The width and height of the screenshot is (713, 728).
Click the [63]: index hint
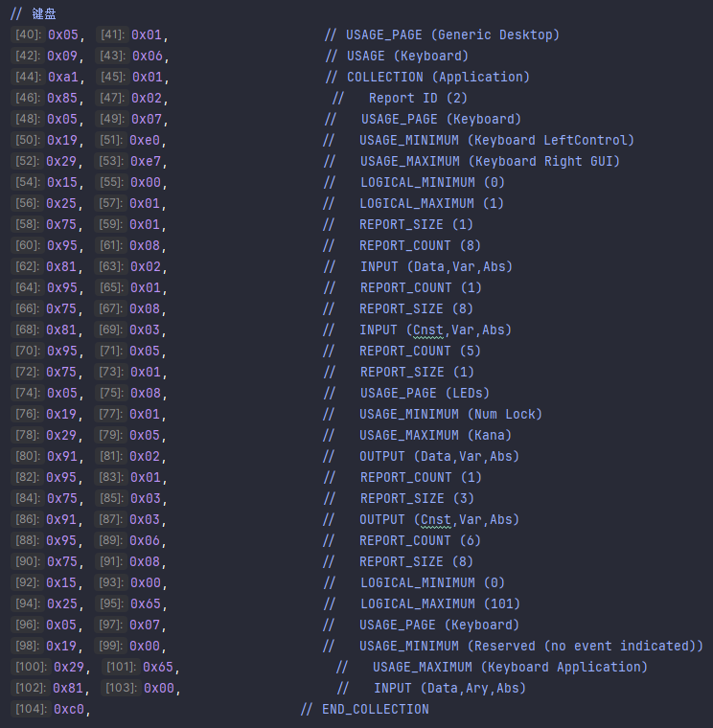point(110,266)
